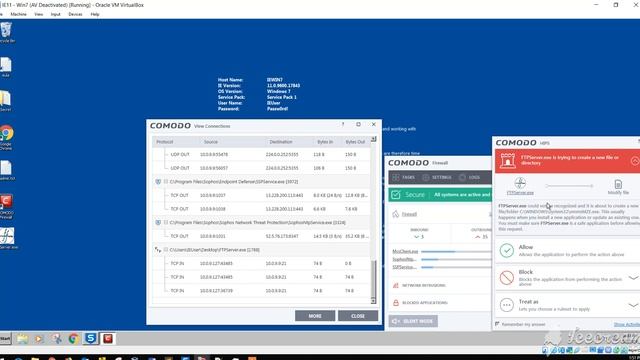The image size is (640, 360).
Task: Open the Recycle Bin desktop icon
Action: point(6,32)
